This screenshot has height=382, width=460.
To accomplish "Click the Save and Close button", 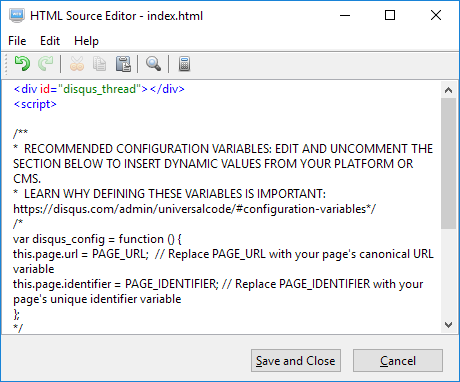I will click(296, 361).
